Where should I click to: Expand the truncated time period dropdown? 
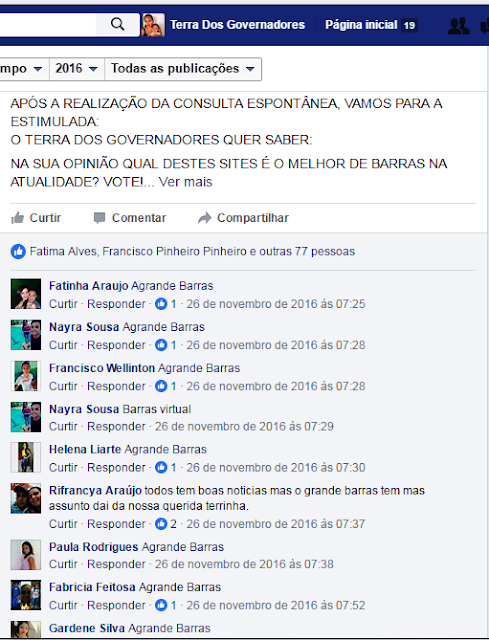(24, 69)
